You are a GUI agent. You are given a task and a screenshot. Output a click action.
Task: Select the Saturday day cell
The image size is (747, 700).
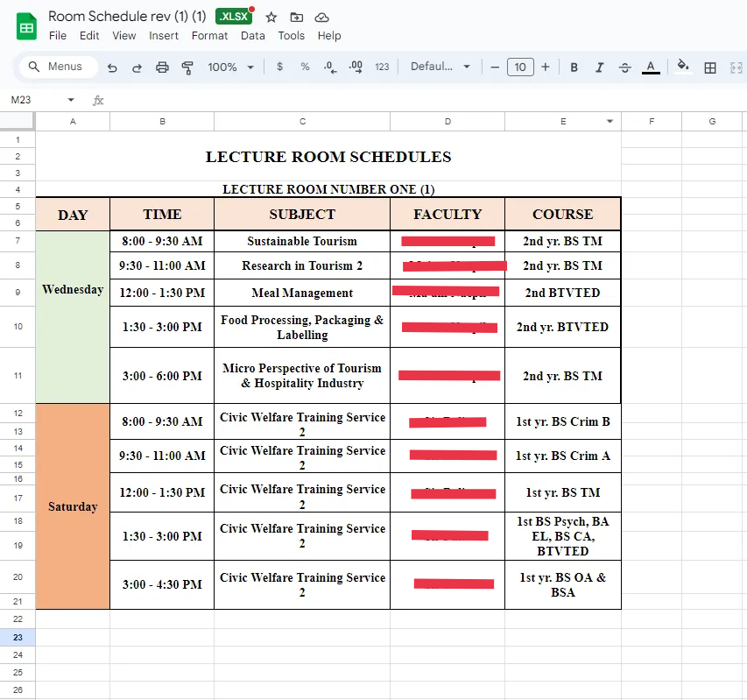(x=73, y=506)
